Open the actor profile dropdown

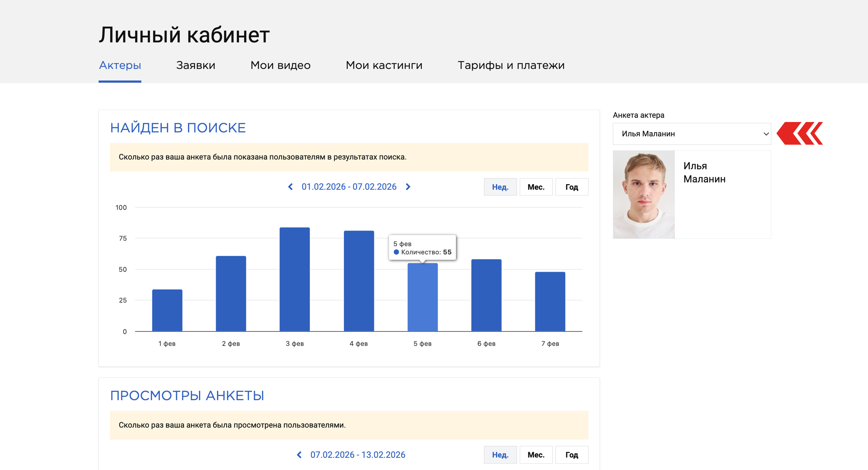click(x=691, y=134)
